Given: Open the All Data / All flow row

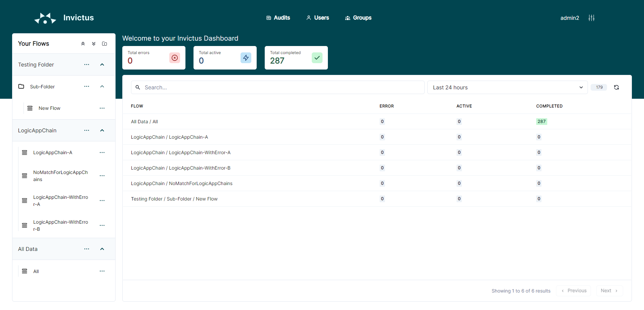Looking at the screenshot, I should pyautogui.click(x=144, y=122).
